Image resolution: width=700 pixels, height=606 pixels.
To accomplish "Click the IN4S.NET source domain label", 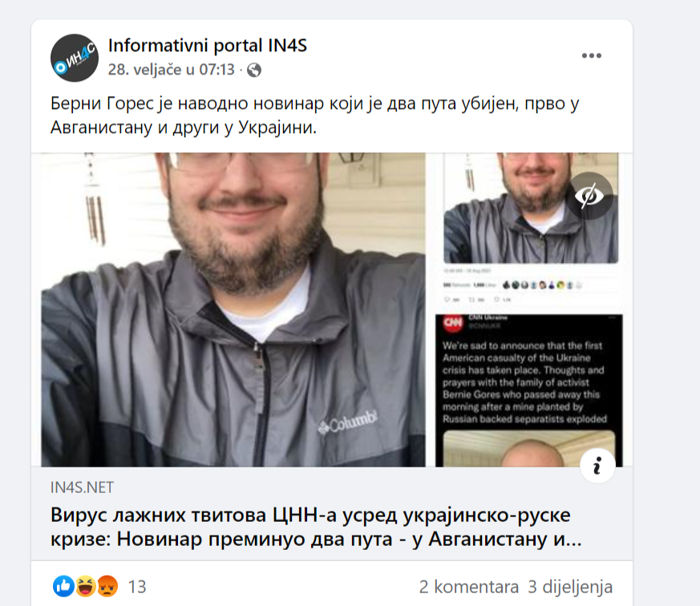I will (82, 487).
